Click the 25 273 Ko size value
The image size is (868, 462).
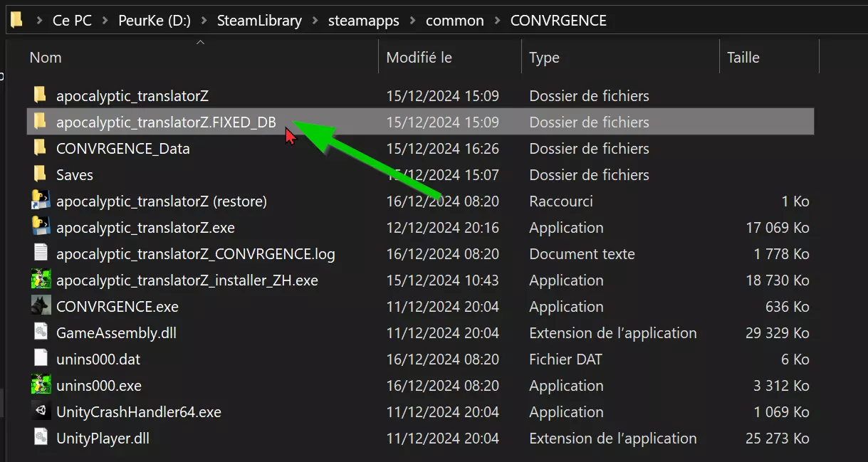pyautogui.click(x=778, y=439)
